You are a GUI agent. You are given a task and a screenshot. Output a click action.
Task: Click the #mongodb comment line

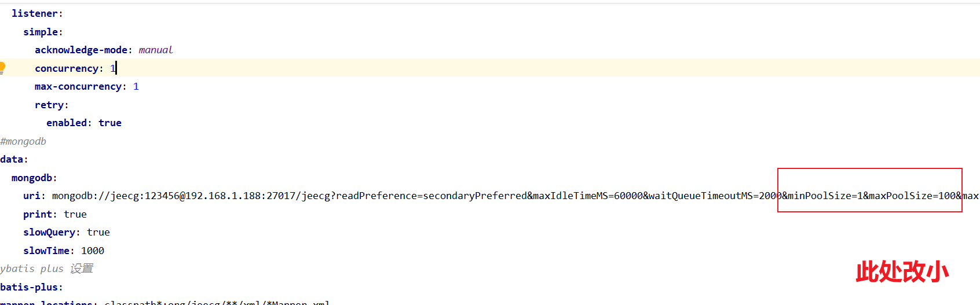coord(23,141)
